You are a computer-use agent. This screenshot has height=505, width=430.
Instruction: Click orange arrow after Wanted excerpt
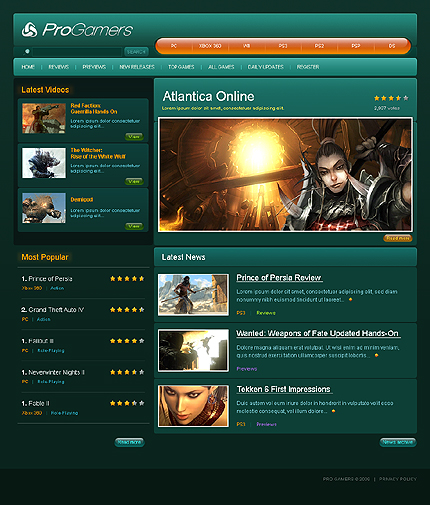(x=376, y=355)
